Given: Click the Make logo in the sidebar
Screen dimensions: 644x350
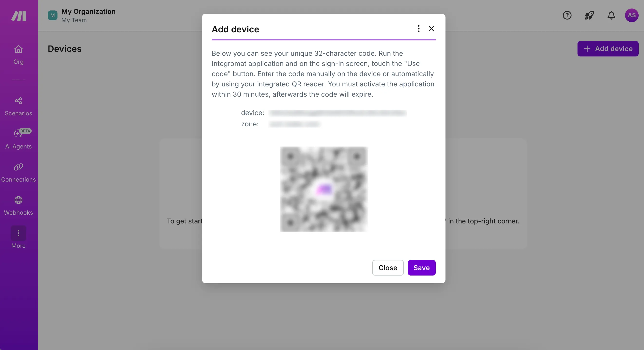Looking at the screenshot, I should (19, 16).
